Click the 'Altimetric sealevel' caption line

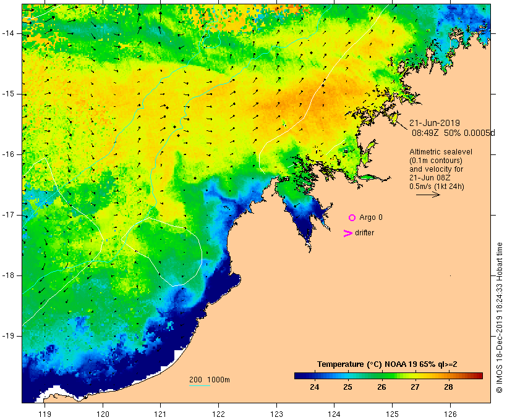click(441, 152)
